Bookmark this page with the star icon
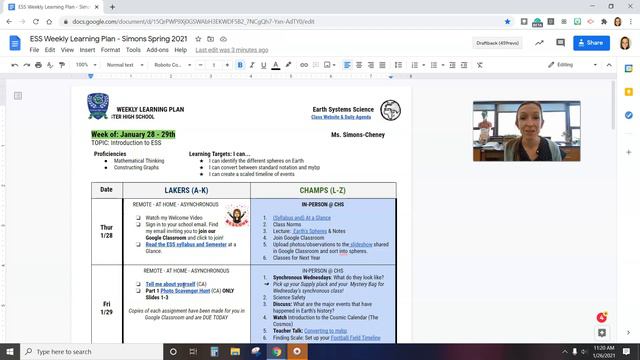This screenshot has height=360, width=640. (507, 22)
